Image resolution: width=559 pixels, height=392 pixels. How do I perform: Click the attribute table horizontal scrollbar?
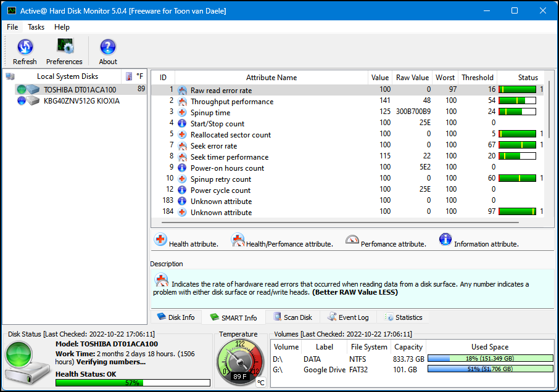[340, 223]
